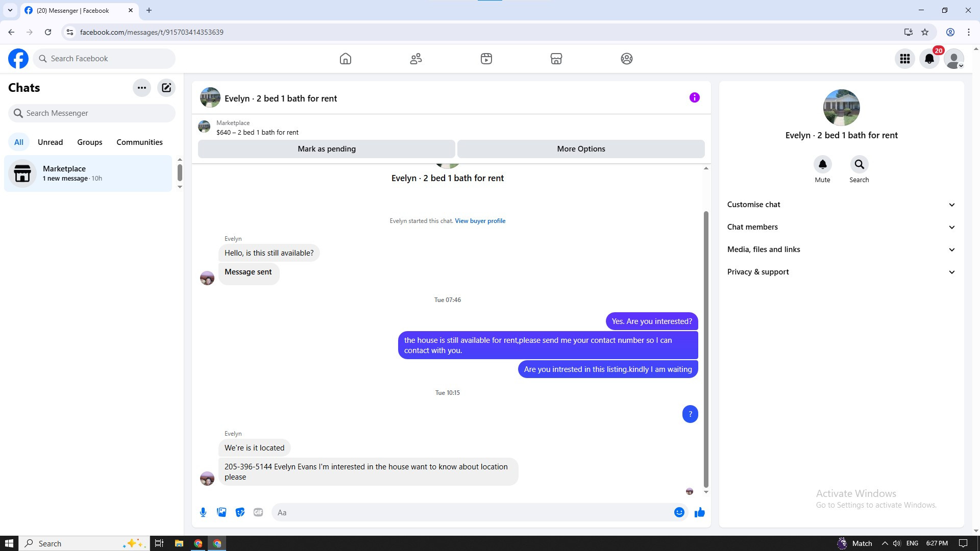The width and height of the screenshot is (980, 551).
Task: Focus the Search Messenger field
Action: (92, 113)
